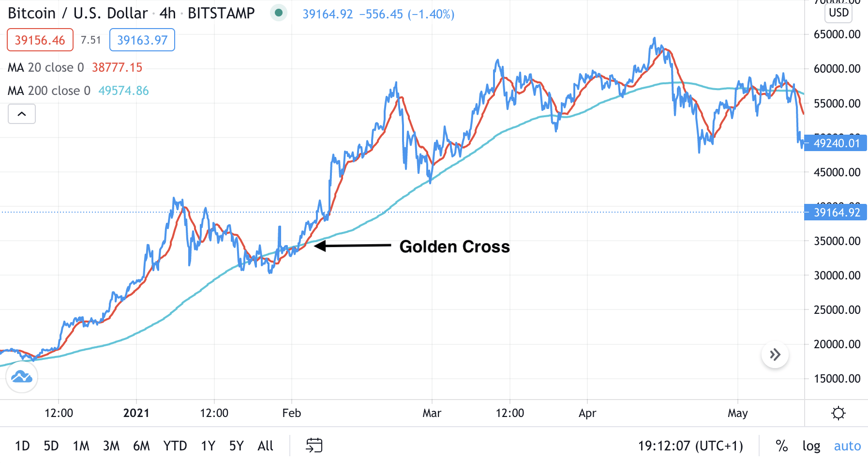Click the blue buy price 39163.97 button
This screenshot has height=463, width=868.
point(142,40)
